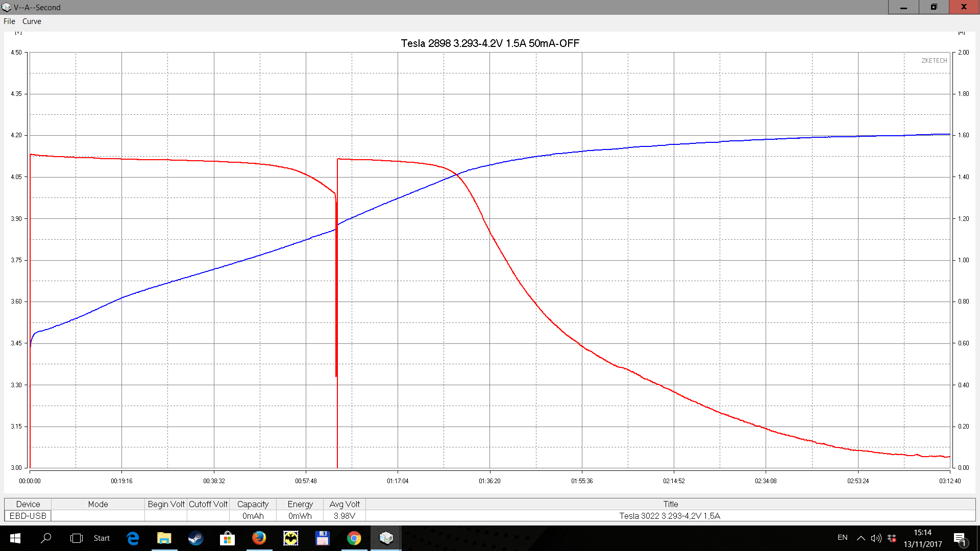The width and height of the screenshot is (980, 551).
Task: Switch to Google Chrome on taskbar
Action: (354, 538)
